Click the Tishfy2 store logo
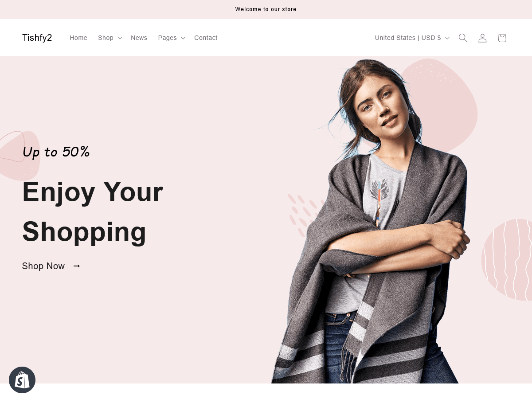The width and height of the screenshot is (532, 399). tap(37, 38)
